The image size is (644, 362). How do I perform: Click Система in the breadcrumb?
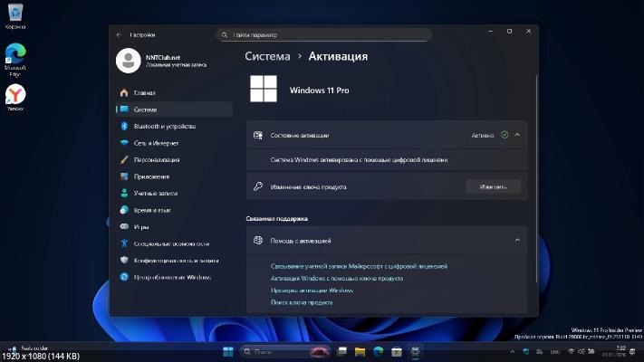click(x=268, y=56)
